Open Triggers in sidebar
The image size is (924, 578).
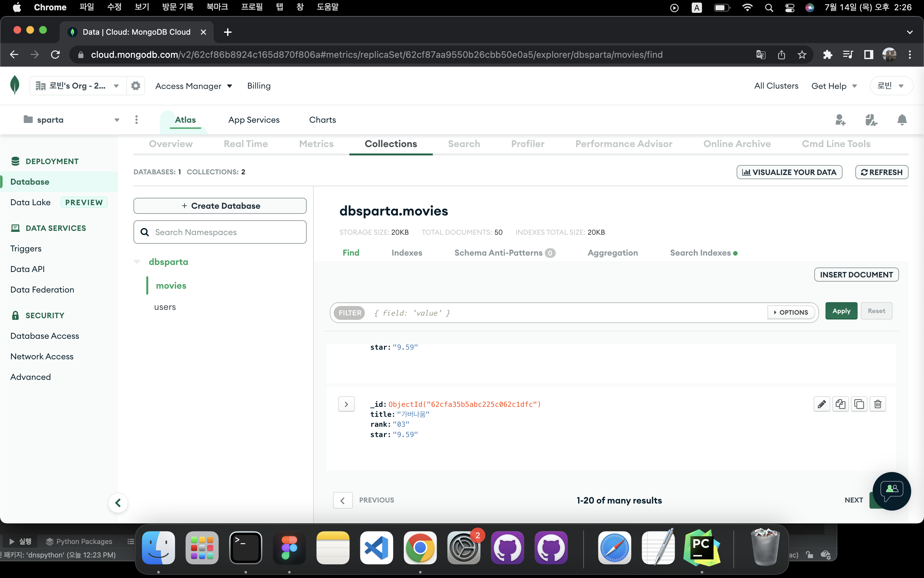coord(26,249)
